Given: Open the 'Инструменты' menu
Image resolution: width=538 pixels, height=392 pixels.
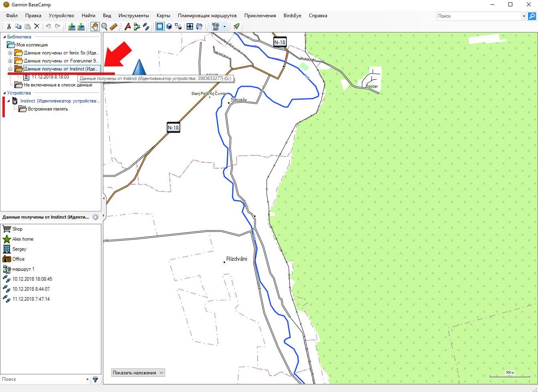Looking at the screenshot, I should pyautogui.click(x=133, y=16).
